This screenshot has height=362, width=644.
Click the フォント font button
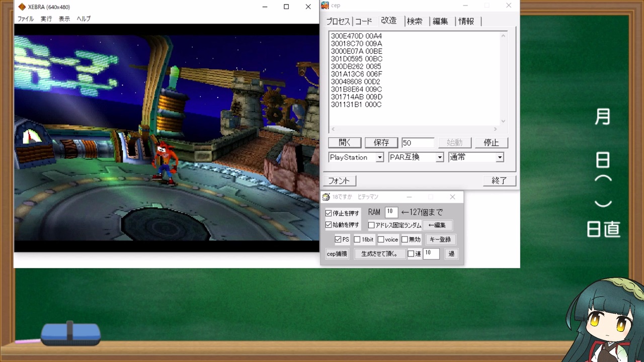339,180
